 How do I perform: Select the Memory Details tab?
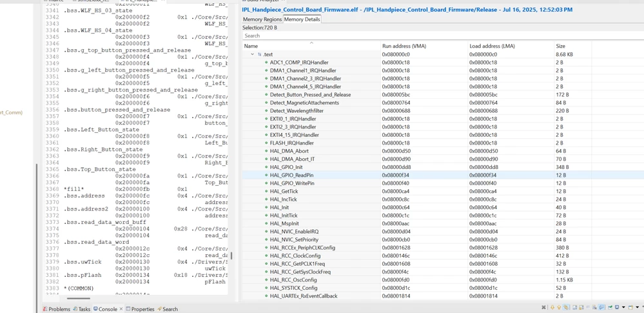click(302, 19)
